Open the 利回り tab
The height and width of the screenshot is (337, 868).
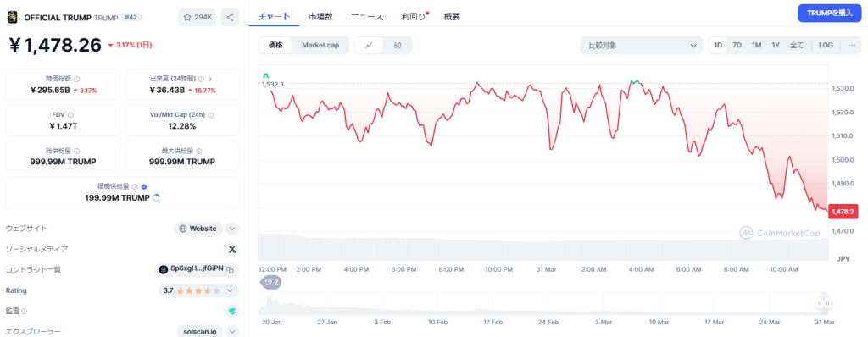click(x=414, y=16)
